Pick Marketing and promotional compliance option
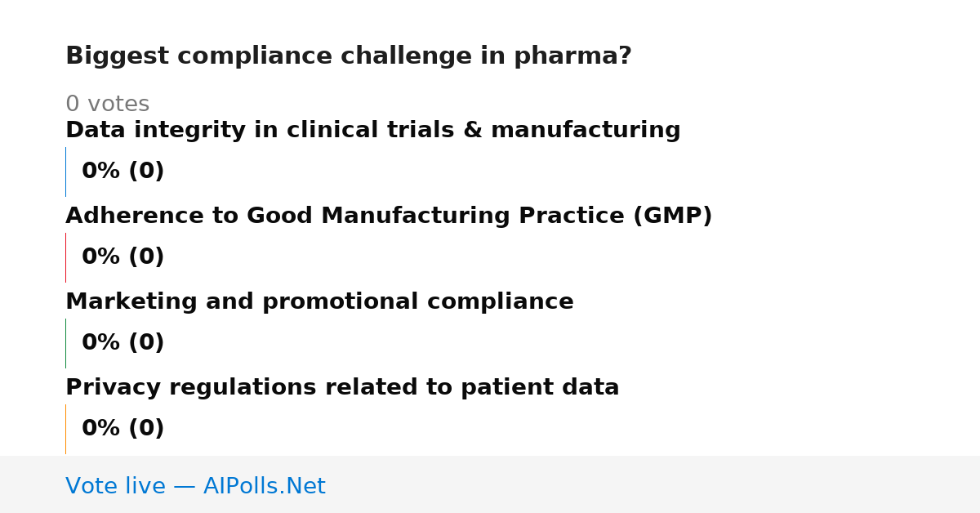This screenshot has height=513, width=980. click(319, 302)
